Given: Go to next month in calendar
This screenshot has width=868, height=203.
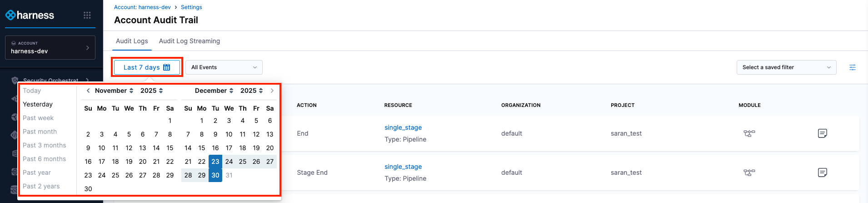Looking at the screenshot, I should (272, 91).
